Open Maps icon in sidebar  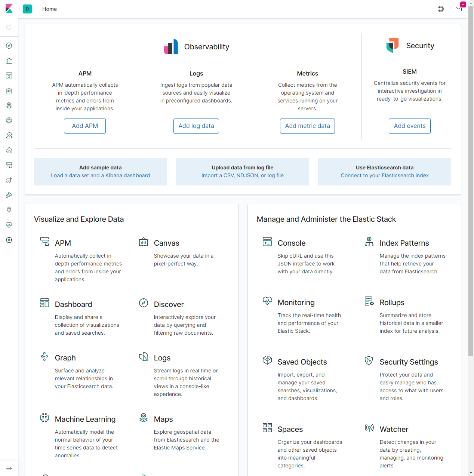[9, 105]
